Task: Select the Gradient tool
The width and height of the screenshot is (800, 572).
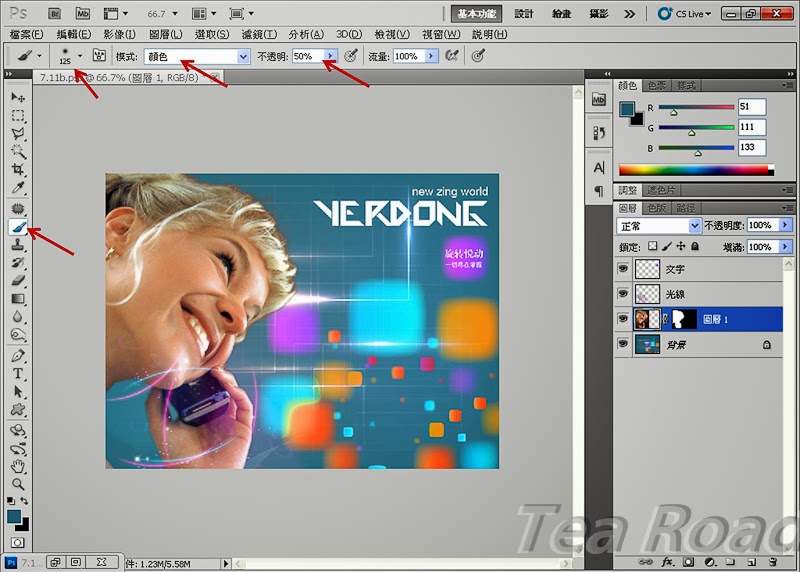Action: 18,299
